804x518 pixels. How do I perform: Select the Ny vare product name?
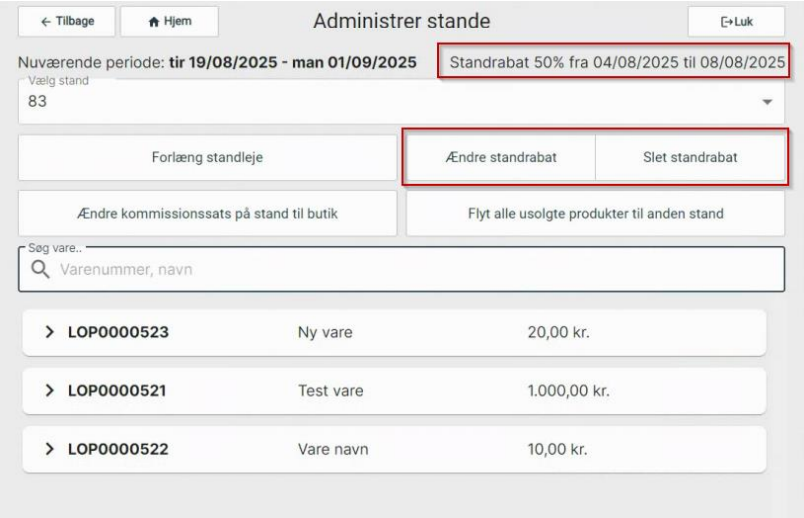click(326, 333)
